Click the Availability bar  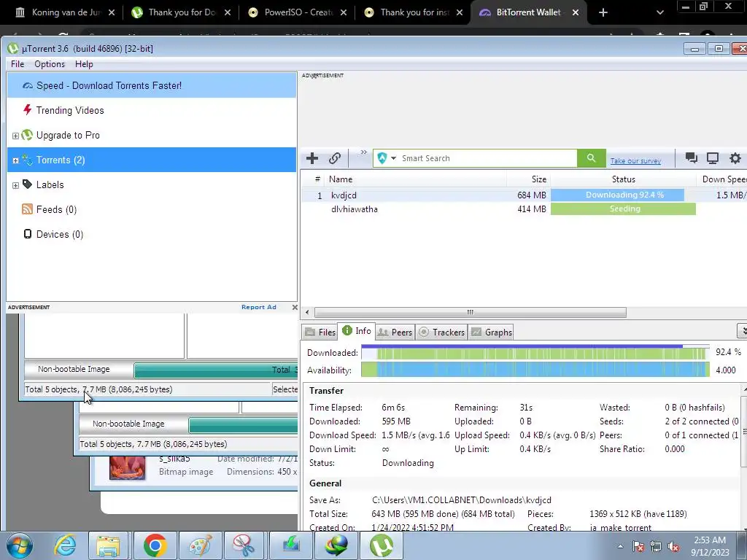click(535, 370)
